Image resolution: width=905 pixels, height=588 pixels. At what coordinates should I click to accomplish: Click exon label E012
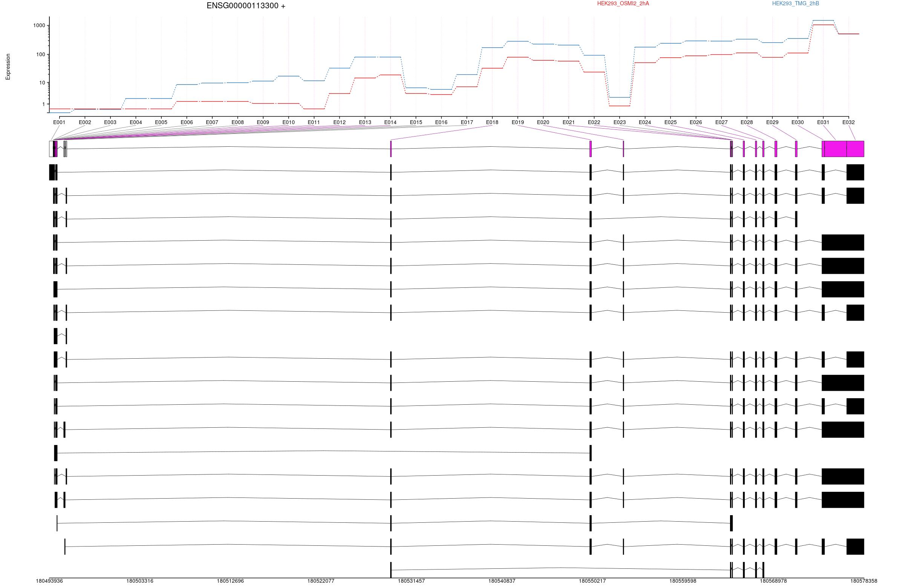340,122
